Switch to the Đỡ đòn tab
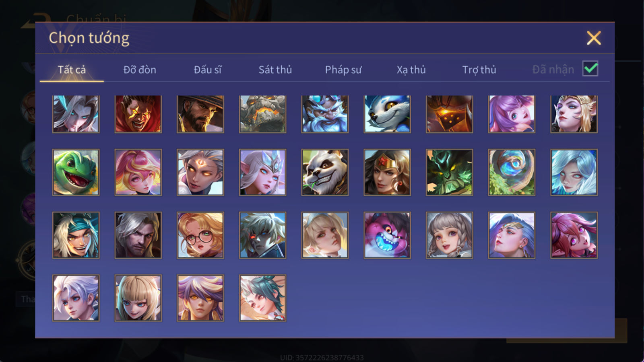The height and width of the screenshot is (362, 644). pos(140,70)
